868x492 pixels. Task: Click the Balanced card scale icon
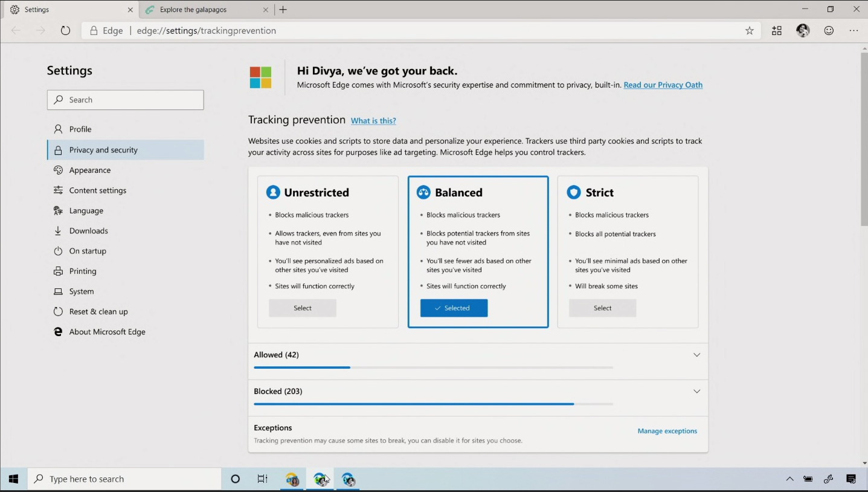[x=423, y=192]
